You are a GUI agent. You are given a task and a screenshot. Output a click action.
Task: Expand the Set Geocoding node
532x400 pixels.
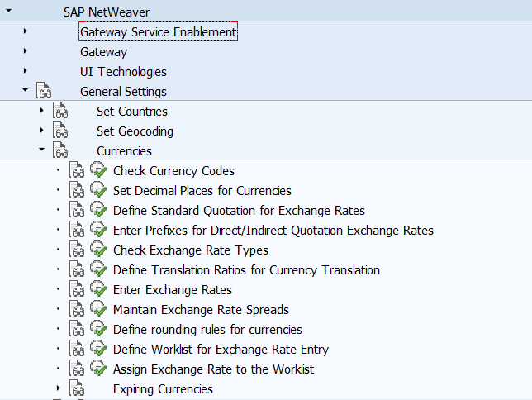coord(42,130)
